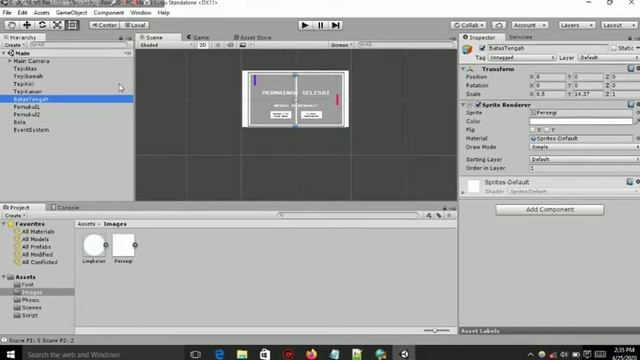The image size is (640, 360).
Task: Open the Window menu
Action: pyautogui.click(x=140, y=13)
